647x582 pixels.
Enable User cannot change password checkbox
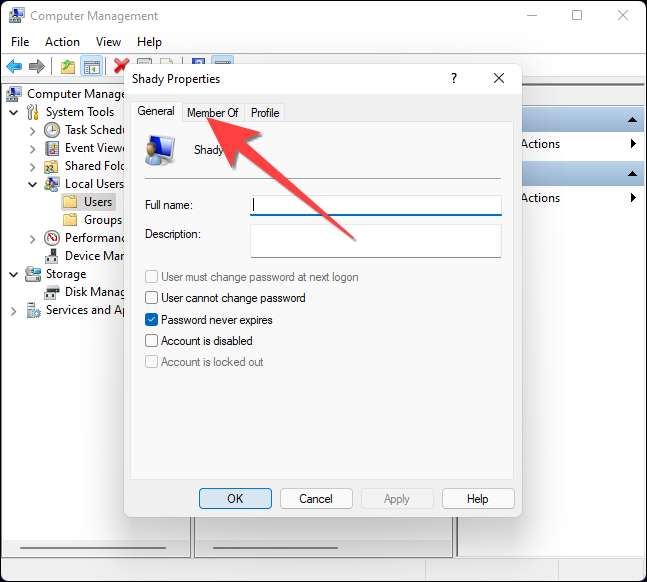[x=151, y=298]
